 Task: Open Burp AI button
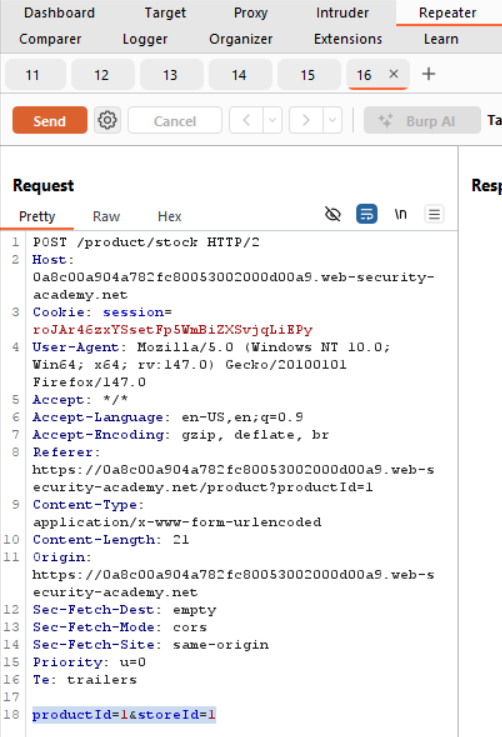[422, 121]
